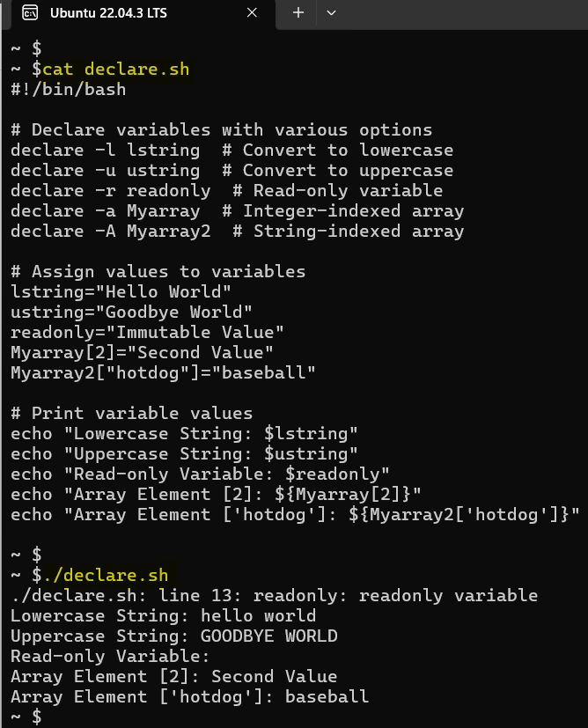Screen dimensions: 588x728
Task: Click the terminal icon on the Ubuntu tab
Action: [30, 13]
